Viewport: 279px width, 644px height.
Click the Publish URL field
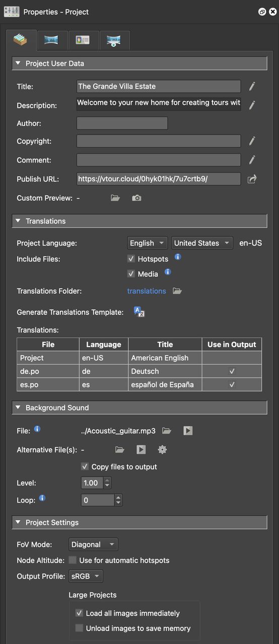coord(159,179)
